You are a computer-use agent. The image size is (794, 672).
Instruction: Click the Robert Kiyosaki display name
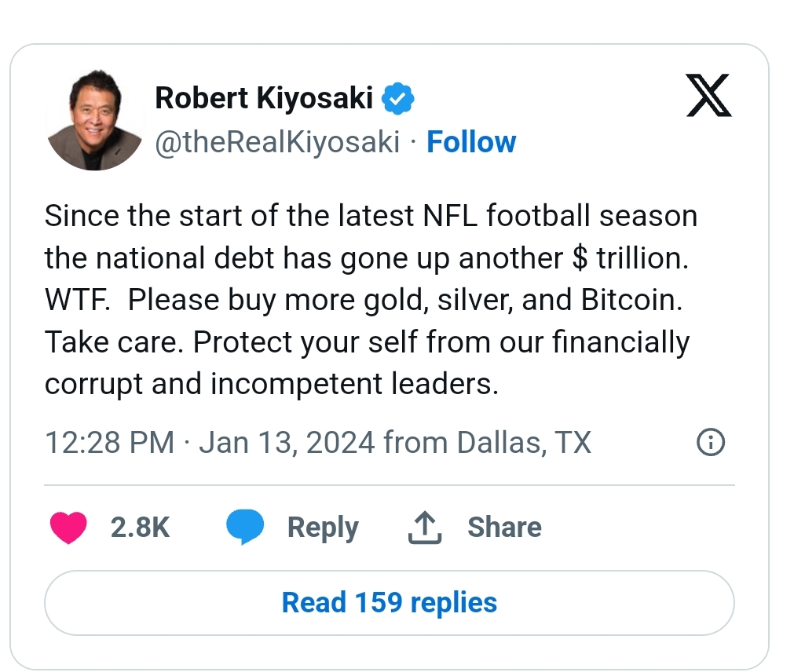264,97
